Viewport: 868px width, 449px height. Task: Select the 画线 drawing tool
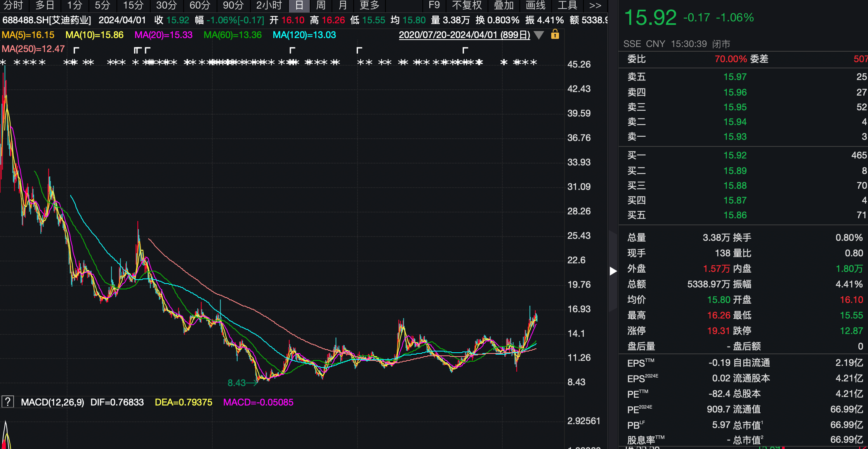pyautogui.click(x=536, y=5)
